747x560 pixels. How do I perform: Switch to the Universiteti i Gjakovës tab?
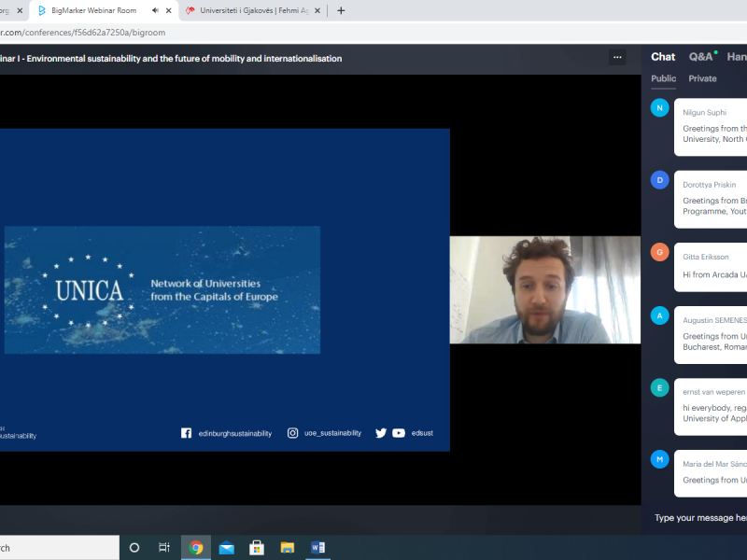(254, 10)
